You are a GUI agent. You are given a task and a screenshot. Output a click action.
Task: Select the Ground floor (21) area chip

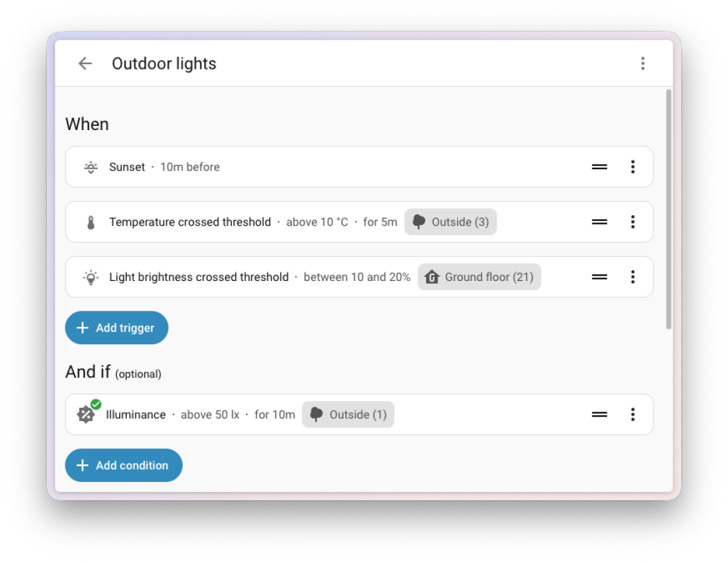(x=479, y=277)
